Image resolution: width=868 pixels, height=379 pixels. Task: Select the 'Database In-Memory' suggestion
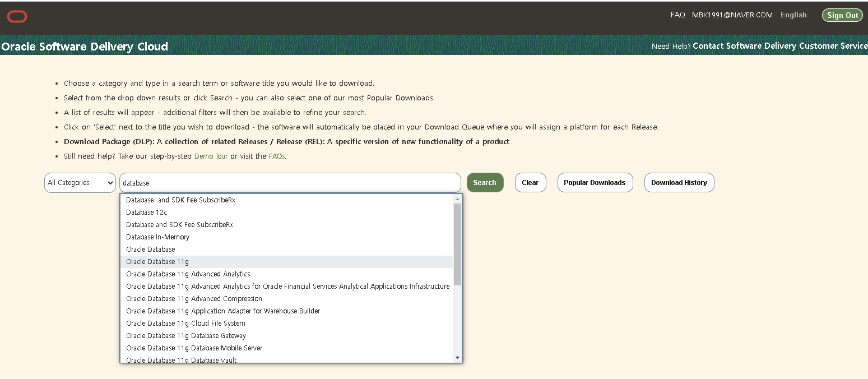[287, 237]
